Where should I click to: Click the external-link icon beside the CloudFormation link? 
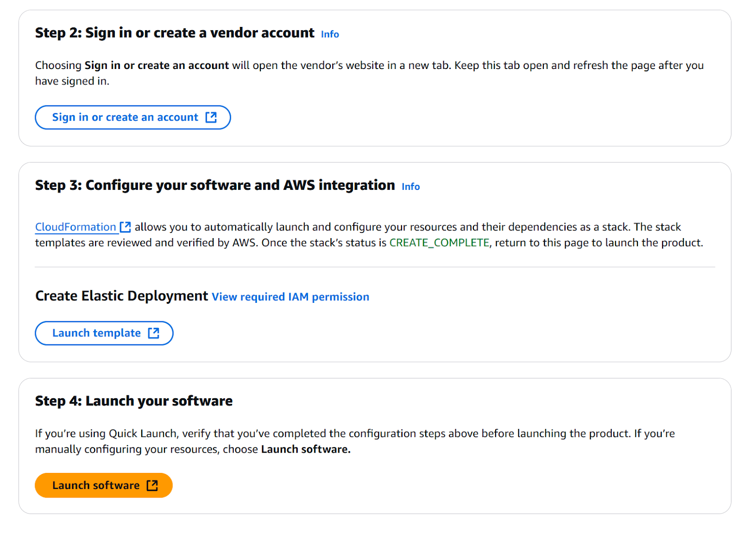pyautogui.click(x=125, y=227)
